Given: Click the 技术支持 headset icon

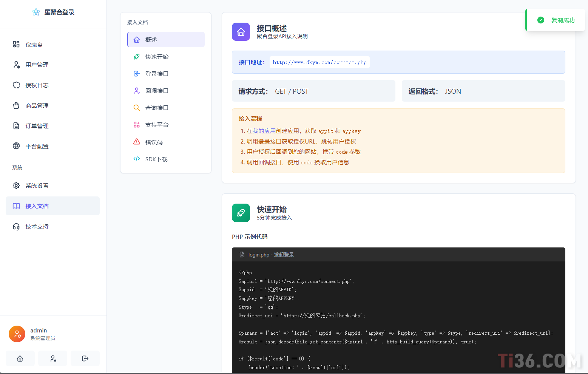Looking at the screenshot, I should (16, 226).
